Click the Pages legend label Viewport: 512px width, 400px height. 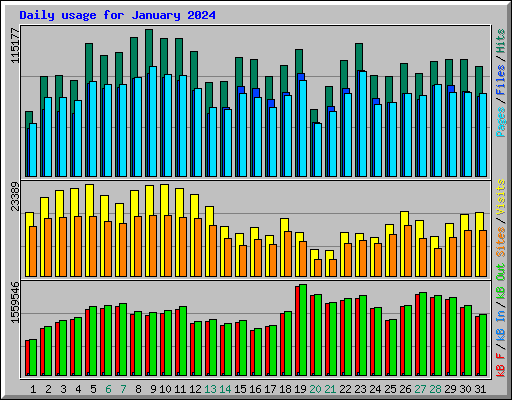[x=501, y=122]
